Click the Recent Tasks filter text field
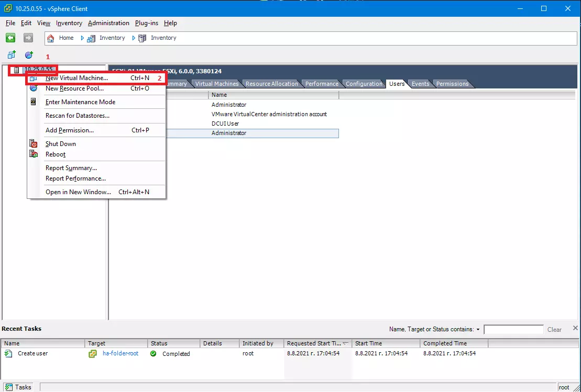 [513, 329]
